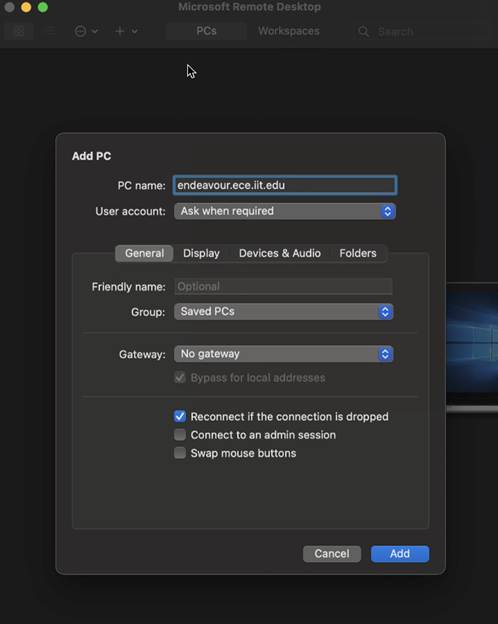The width and height of the screenshot is (498, 624).
Task: Switch to the PCs tab
Action: click(x=206, y=31)
